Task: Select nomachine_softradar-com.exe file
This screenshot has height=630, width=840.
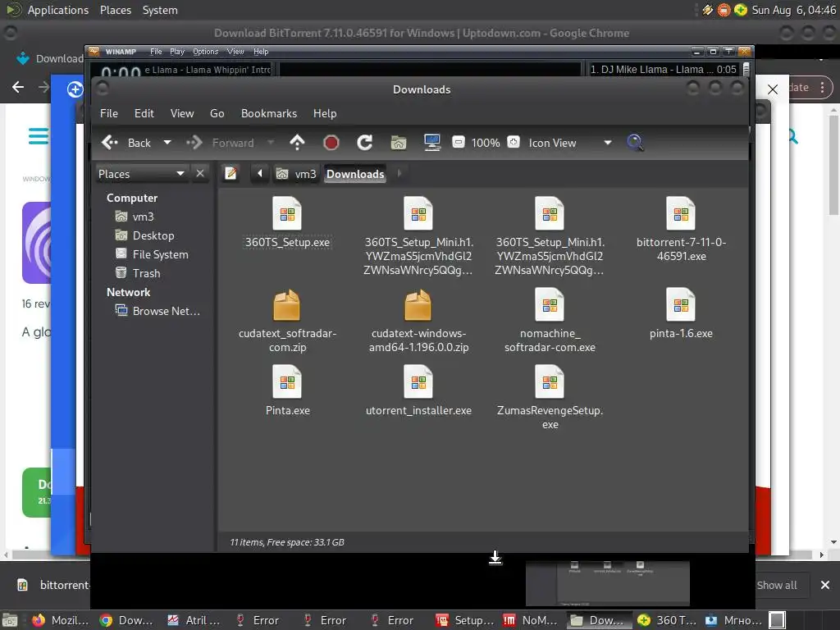Action: click(x=550, y=321)
